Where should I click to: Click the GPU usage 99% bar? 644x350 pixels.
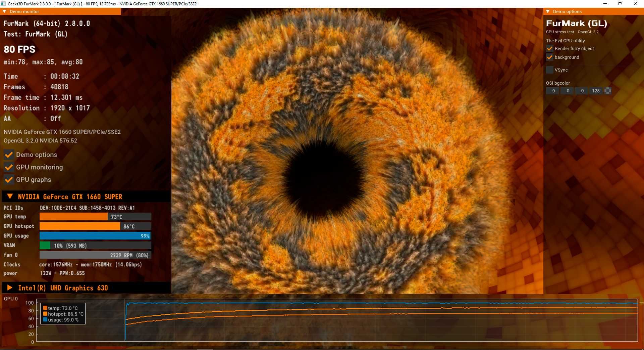point(95,236)
